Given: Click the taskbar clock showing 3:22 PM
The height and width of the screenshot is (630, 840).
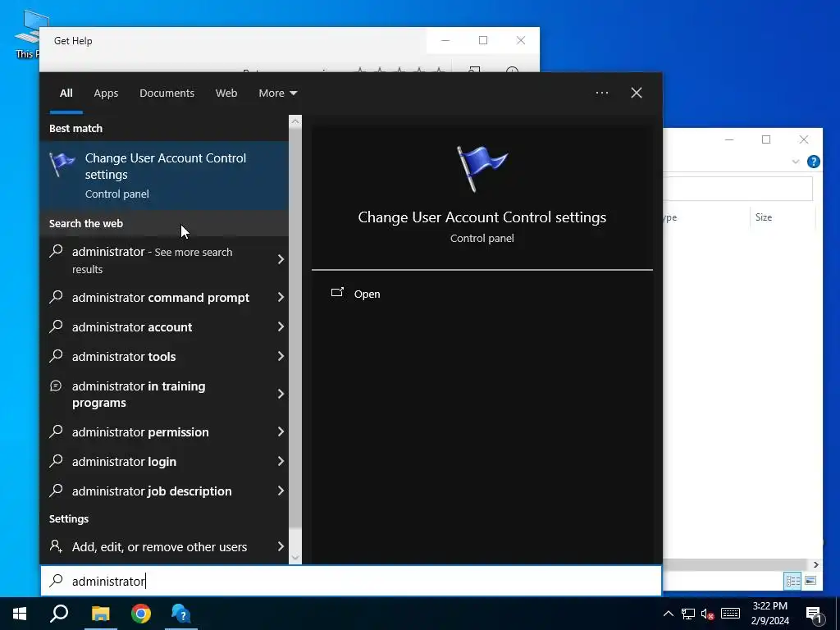Looking at the screenshot, I should point(769,614).
